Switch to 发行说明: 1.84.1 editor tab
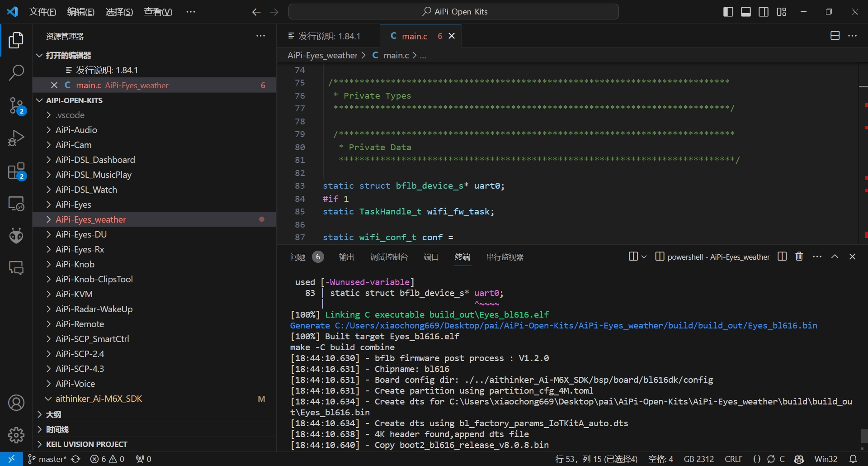The height and width of the screenshot is (466, 868). [x=329, y=36]
